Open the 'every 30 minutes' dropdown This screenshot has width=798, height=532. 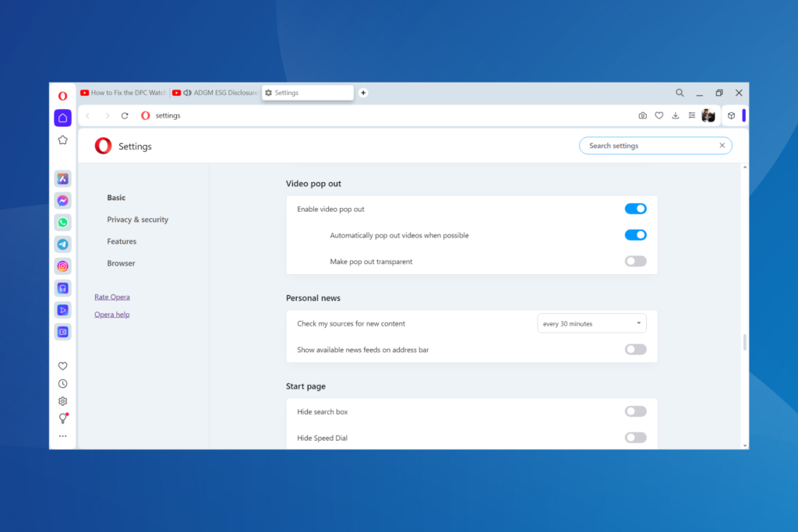(x=591, y=323)
